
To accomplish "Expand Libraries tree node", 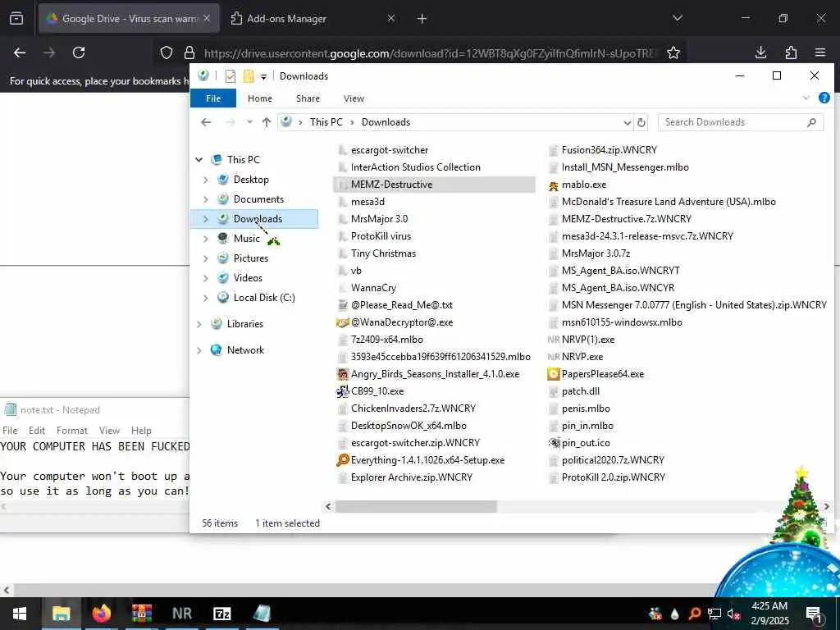I will tap(199, 324).
